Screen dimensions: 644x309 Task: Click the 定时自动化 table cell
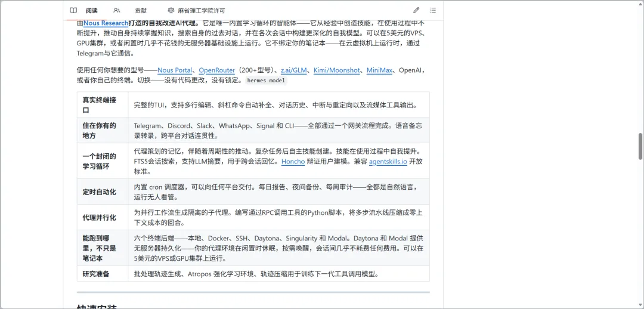tap(103, 192)
